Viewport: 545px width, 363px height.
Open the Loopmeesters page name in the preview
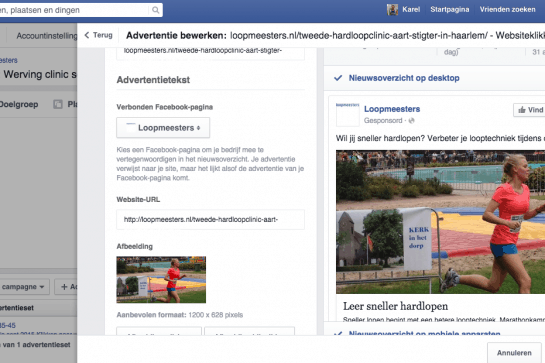click(392, 109)
